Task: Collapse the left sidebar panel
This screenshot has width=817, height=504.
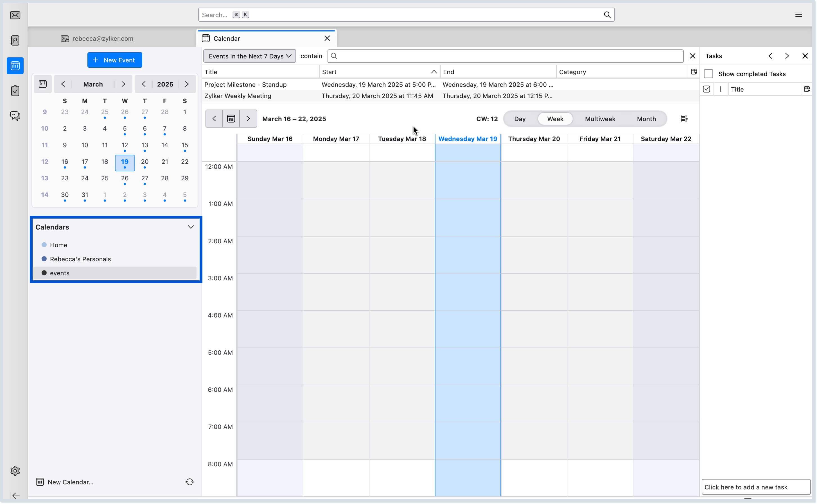Action: click(x=15, y=496)
